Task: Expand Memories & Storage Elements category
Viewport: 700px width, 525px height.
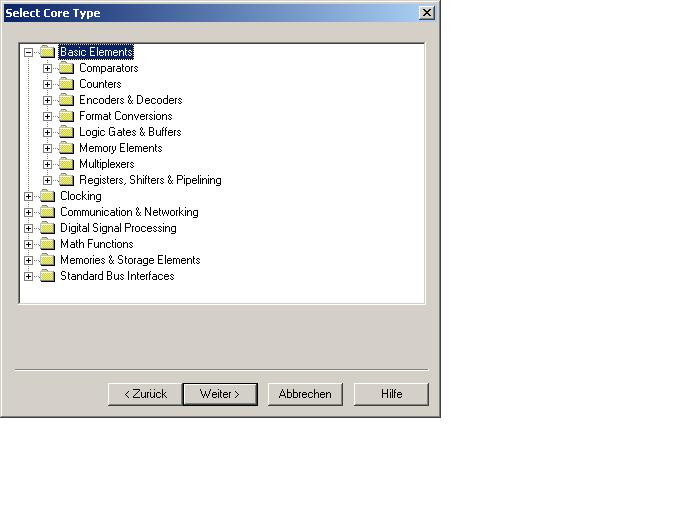Action: coord(29,260)
